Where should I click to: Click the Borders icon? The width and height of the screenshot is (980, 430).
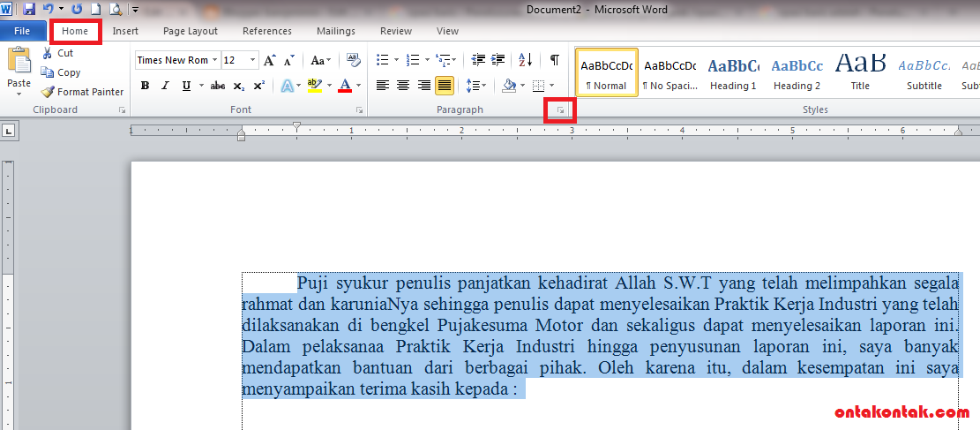(x=539, y=85)
